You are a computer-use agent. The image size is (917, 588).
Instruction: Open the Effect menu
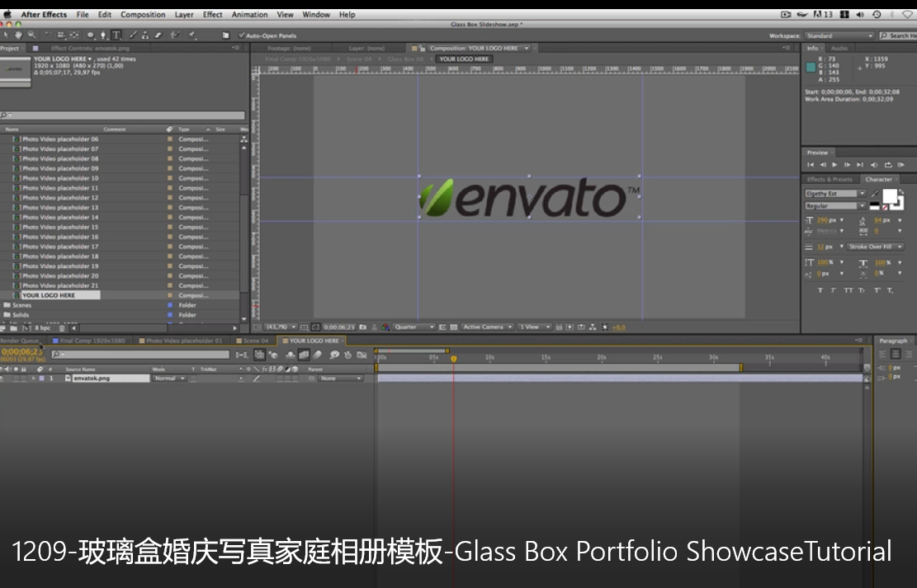tap(213, 15)
